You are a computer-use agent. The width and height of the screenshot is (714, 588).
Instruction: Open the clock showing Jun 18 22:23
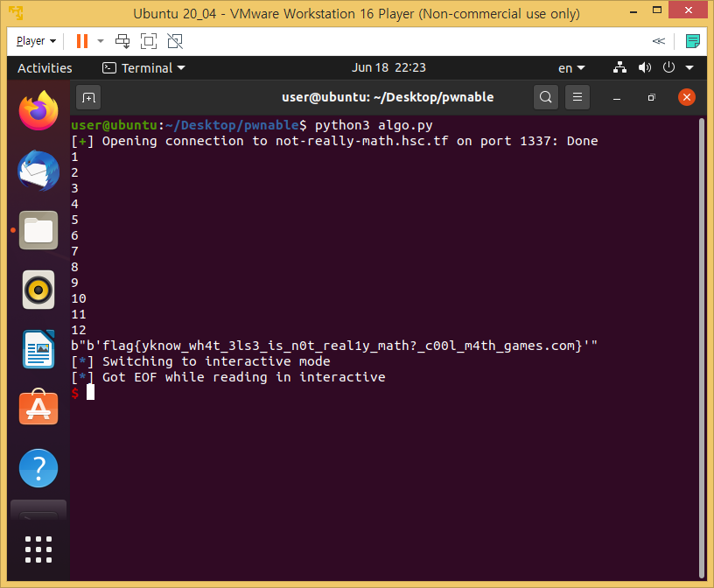388,68
